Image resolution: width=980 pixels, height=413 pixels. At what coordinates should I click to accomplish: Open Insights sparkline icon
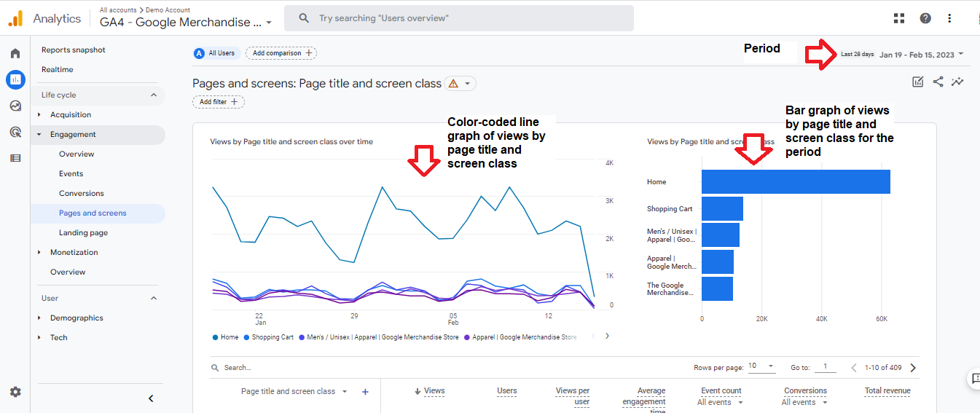point(957,82)
